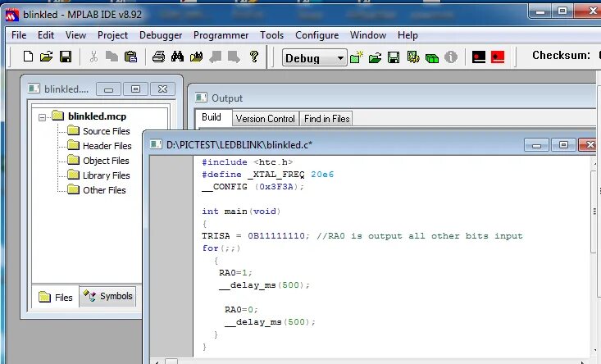Click the Open File folder icon
The height and width of the screenshot is (364, 601).
pyautogui.click(x=47, y=57)
